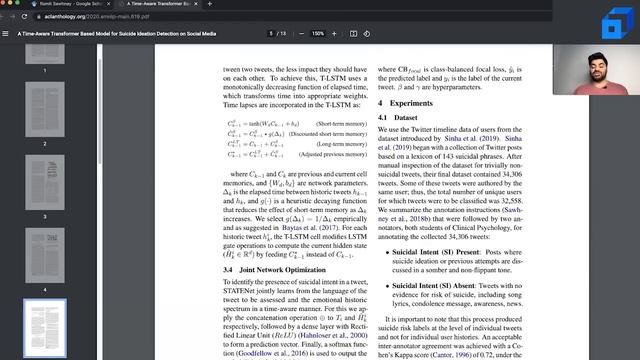Select the highlighted page 5 thumbnail
Screen dimensions: 640x360
45,328
